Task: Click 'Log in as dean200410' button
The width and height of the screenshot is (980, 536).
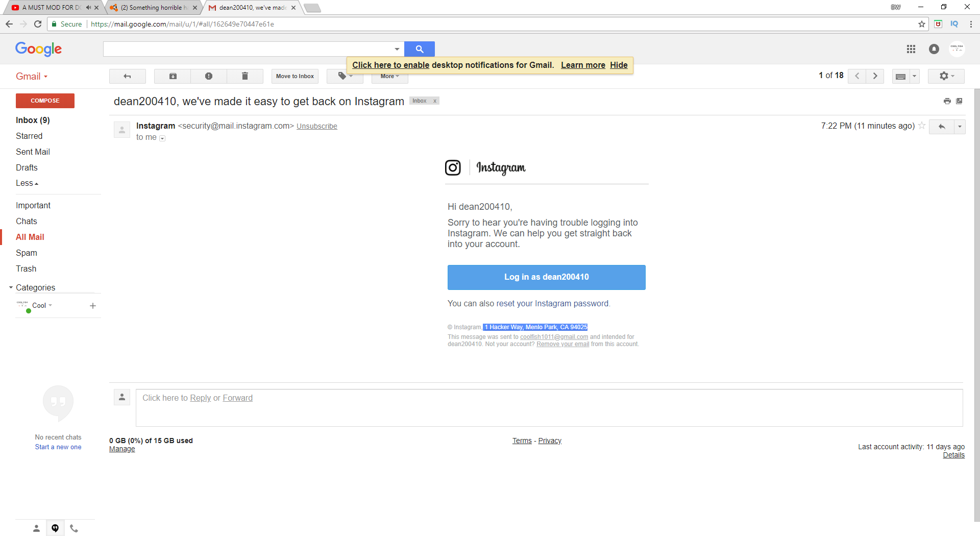Action: 547,277
